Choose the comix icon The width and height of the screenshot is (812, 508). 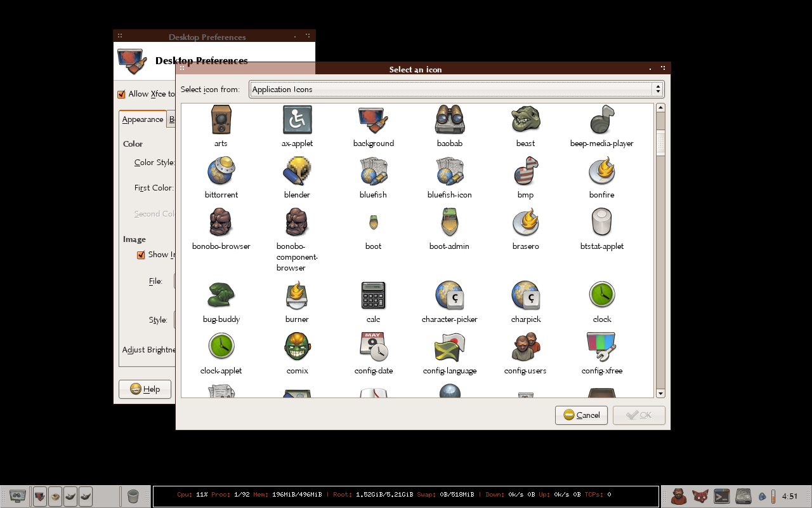pyautogui.click(x=297, y=347)
